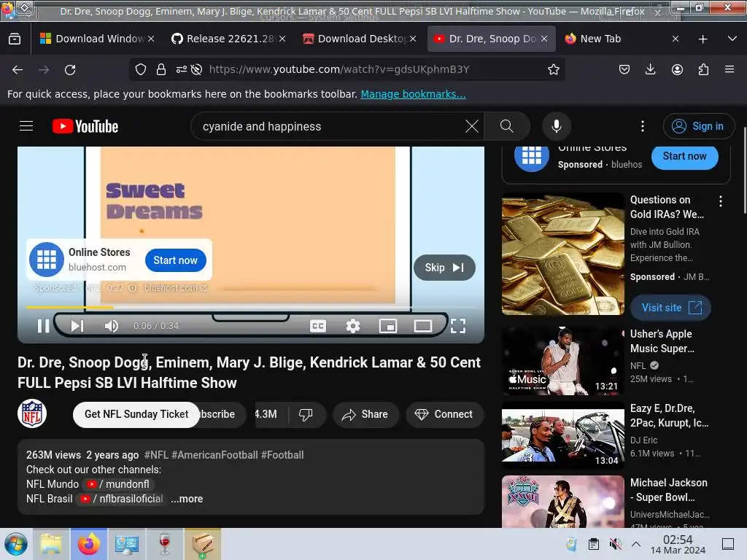Viewport: 747px width, 560px height.
Task: Open Windows Start menu orb
Action: pyautogui.click(x=16, y=544)
